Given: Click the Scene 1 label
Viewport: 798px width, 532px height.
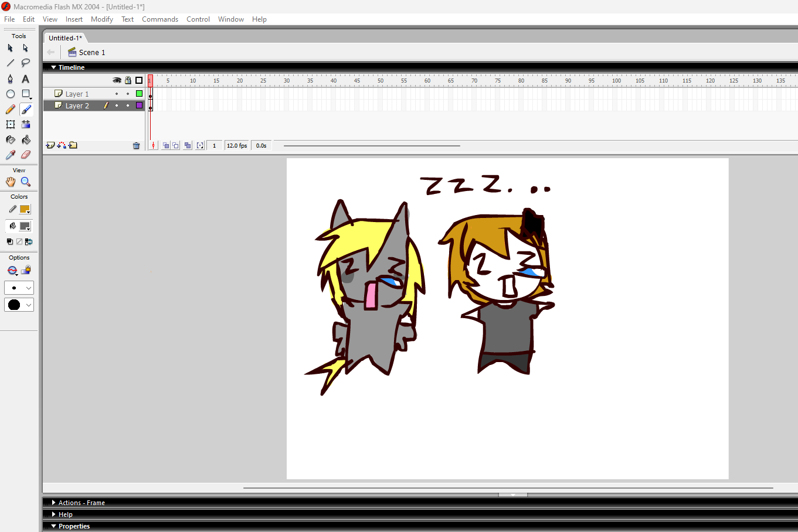Looking at the screenshot, I should [x=91, y=53].
